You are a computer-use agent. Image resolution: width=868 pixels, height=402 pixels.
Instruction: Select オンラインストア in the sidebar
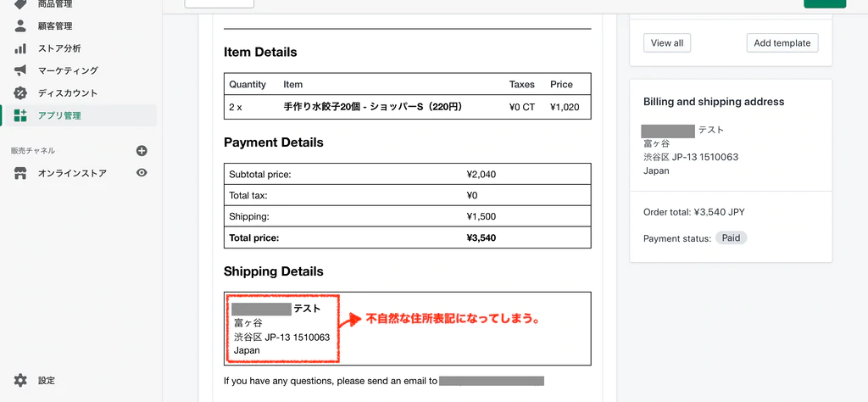pyautogui.click(x=72, y=173)
